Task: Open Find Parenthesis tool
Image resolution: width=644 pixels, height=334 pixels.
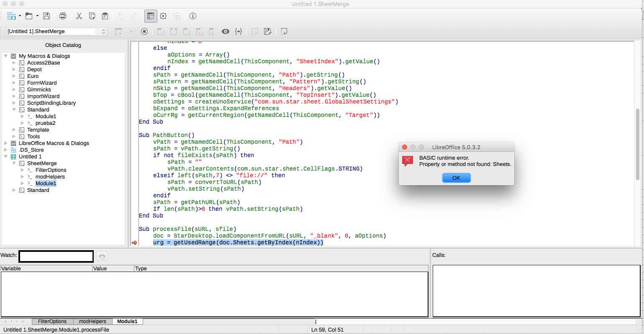Action: 239,31
